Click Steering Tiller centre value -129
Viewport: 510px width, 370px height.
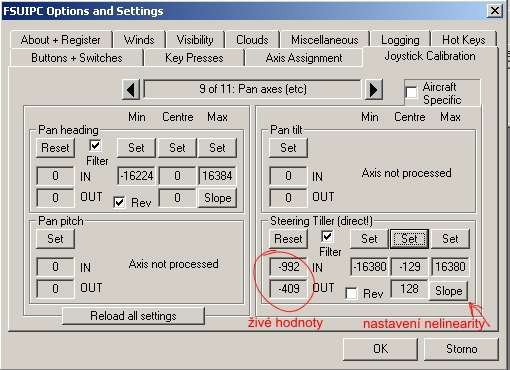[410, 267]
